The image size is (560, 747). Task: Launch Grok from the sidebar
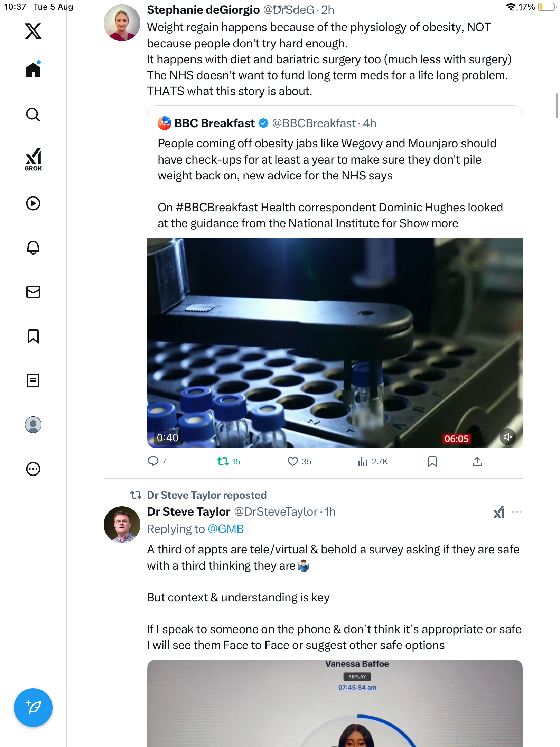pyautogui.click(x=33, y=160)
